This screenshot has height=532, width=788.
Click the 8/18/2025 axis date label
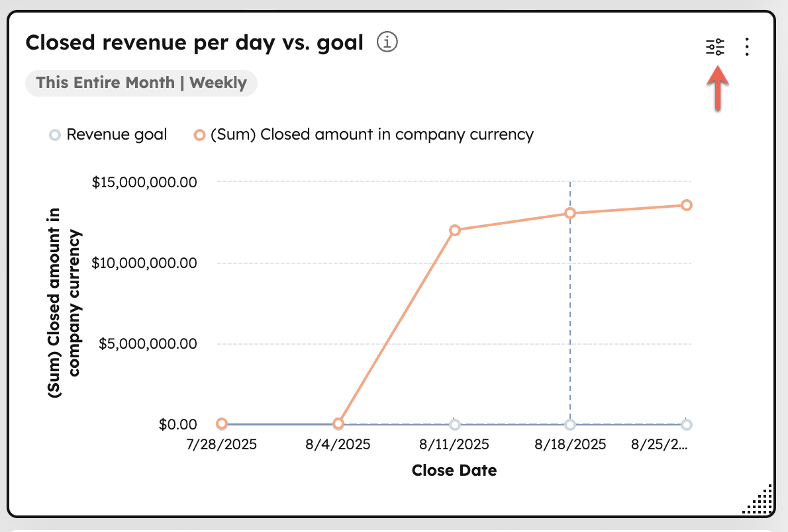[x=570, y=444]
